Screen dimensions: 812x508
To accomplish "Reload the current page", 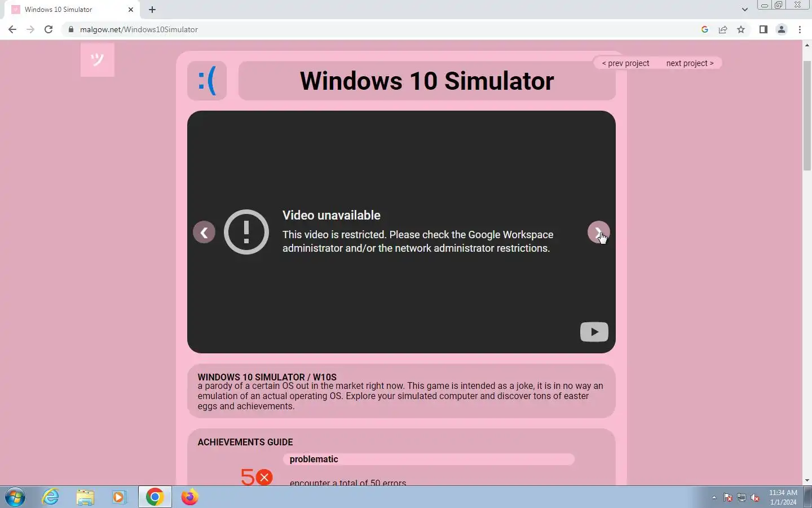I will tap(48, 29).
